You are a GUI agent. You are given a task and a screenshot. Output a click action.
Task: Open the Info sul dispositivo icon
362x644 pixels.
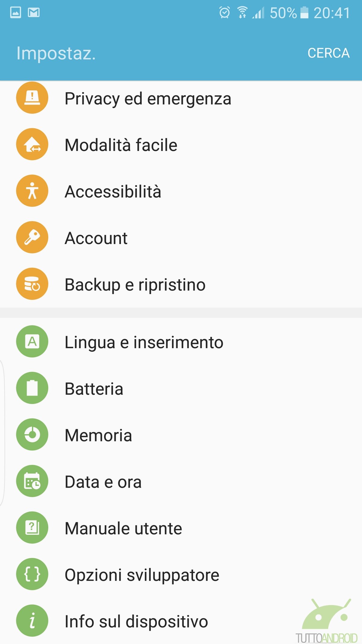[32, 620]
